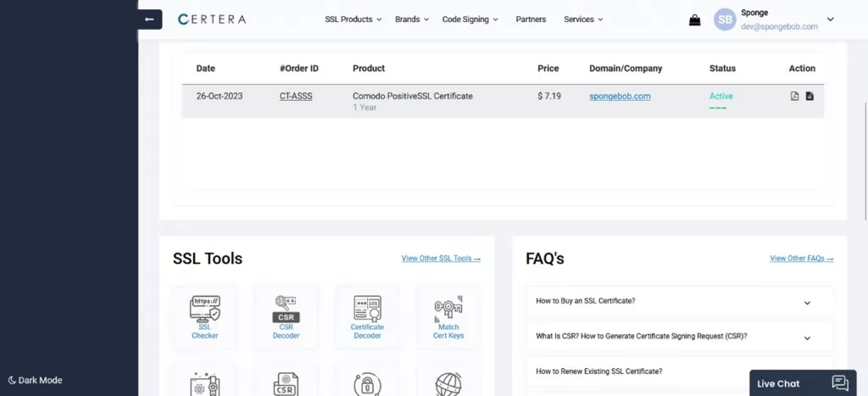The height and width of the screenshot is (396, 868).
Task: Click the Comodo PositiveSSL Certificate product name
Action: (x=413, y=96)
